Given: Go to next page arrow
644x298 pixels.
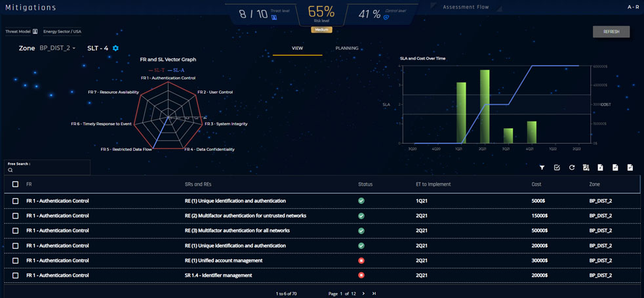Looking at the screenshot, I should (363, 293).
